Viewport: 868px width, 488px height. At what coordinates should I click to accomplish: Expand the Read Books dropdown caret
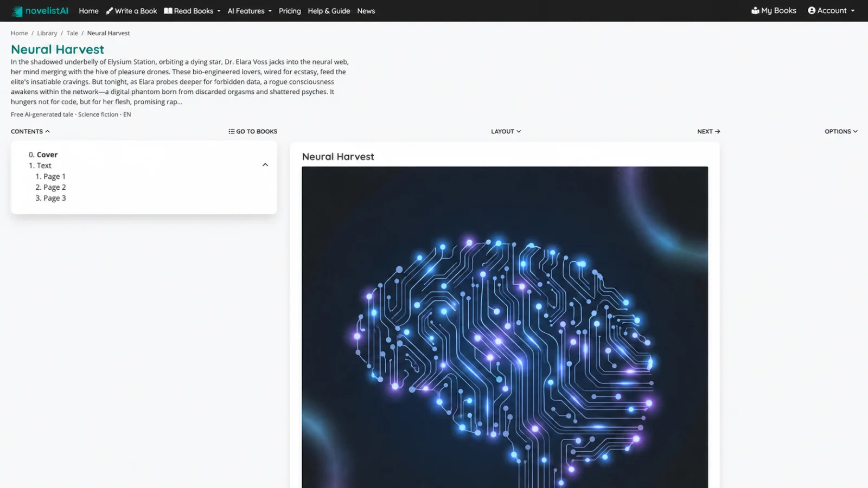[x=219, y=11]
